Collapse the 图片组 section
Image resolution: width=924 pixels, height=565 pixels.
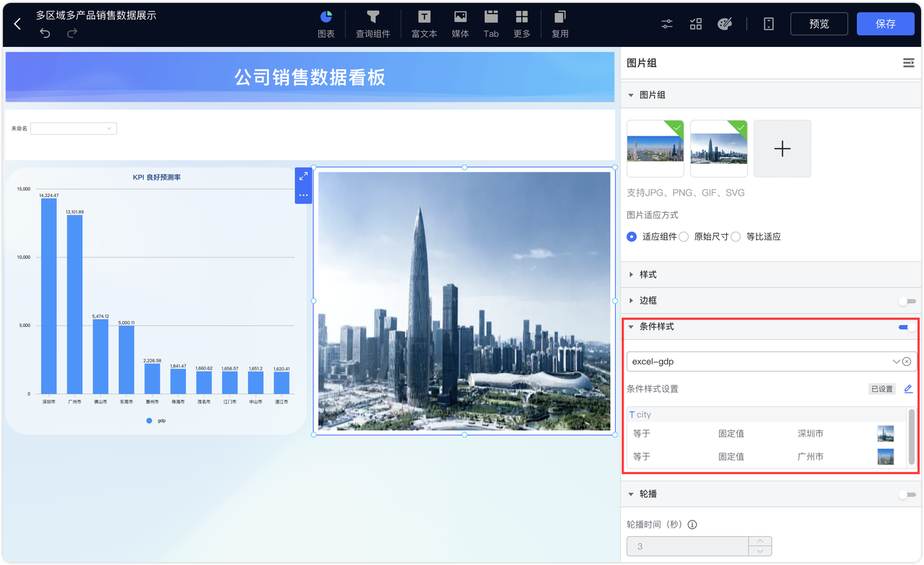pos(631,95)
